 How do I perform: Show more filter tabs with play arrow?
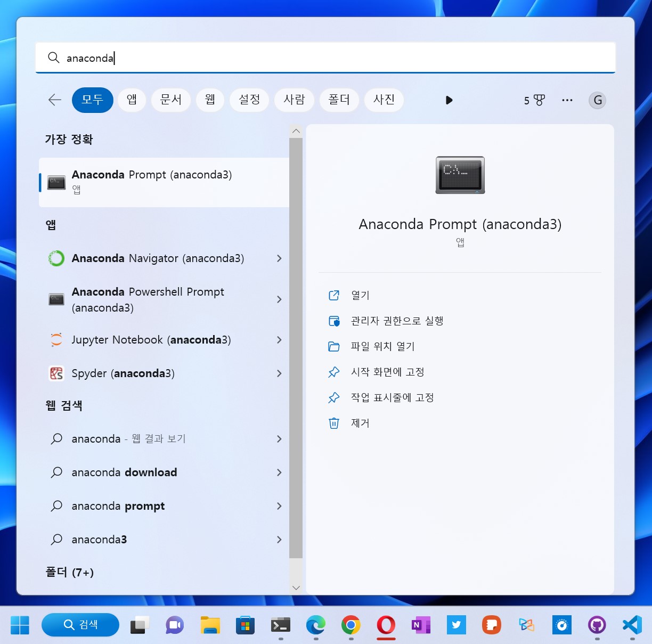tap(449, 100)
